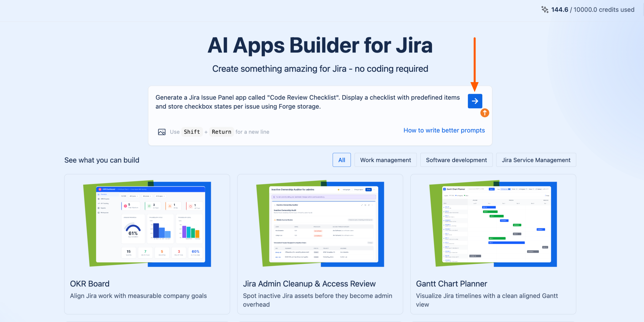Click the "Jira Admin Cleanup & Access Review" title
Image resolution: width=644 pixels, height=322 pixels.
click(x=309, y=283)
